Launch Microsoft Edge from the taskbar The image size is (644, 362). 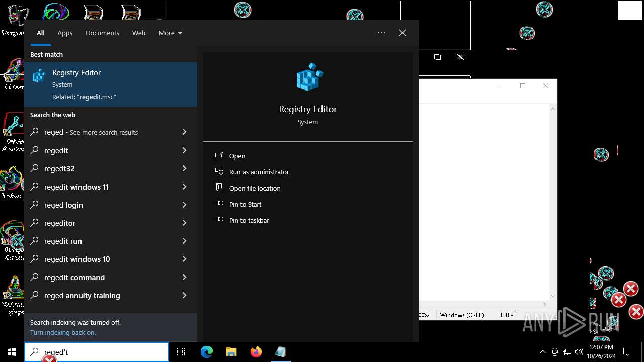point(207,352)
